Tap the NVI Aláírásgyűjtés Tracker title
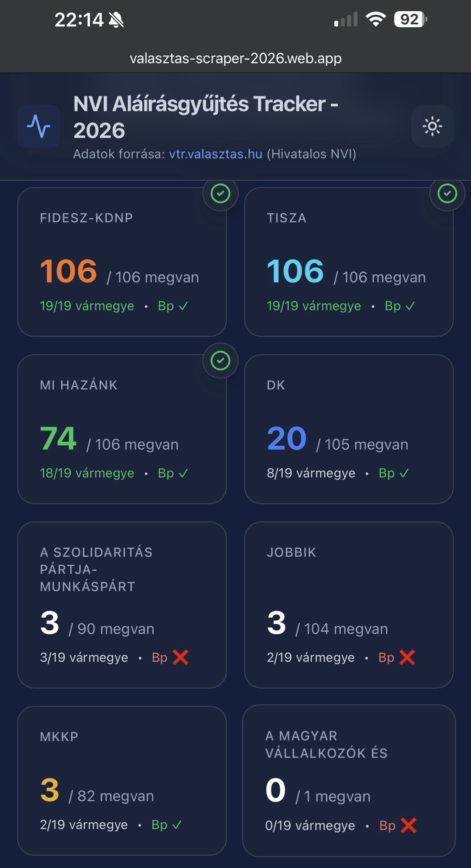Image resolution: width=471 pixels, height=868 pixels. [x=206, y=117]
